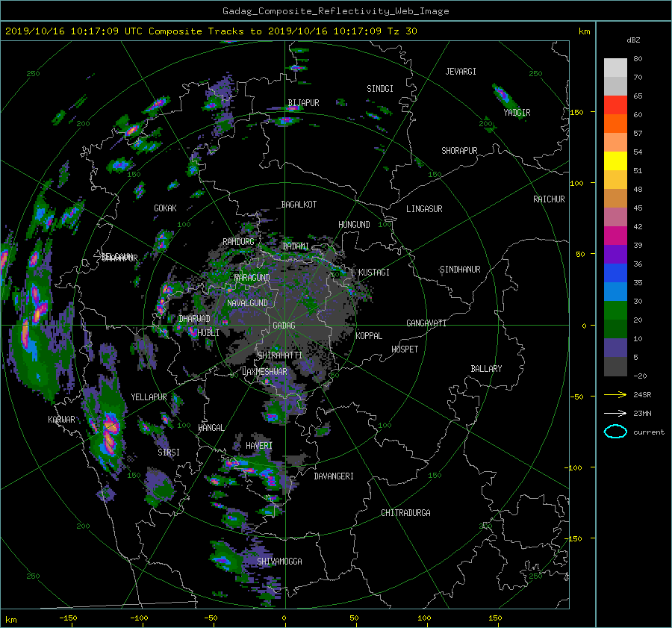Click the magenta 39 dBZ color swatch

tap(615, 235)
